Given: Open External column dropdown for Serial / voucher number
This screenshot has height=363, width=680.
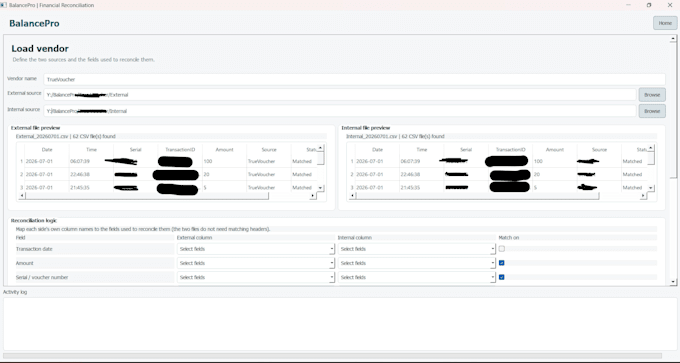Looking at the screenshot, I should tap(256, 277).
